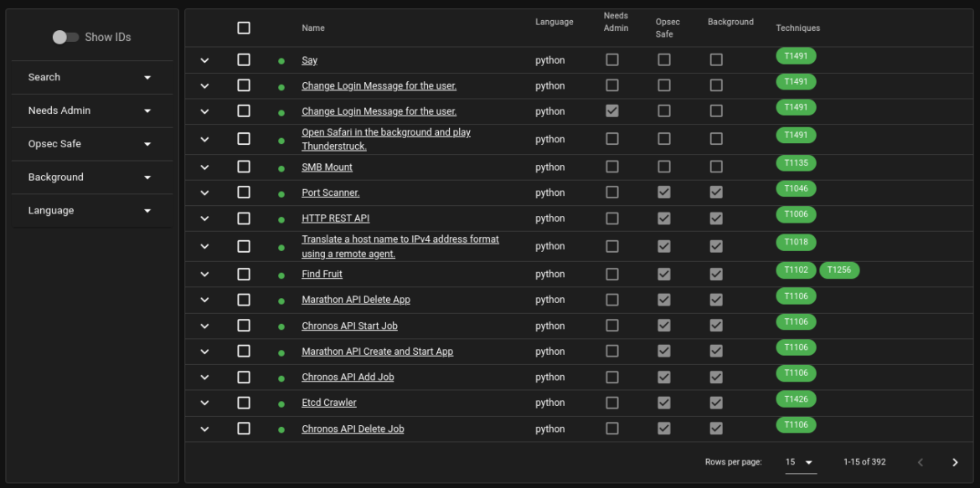980x488 pixels.
Task: Open the HTTP REST API link
Action: click(x=335, y=218)
